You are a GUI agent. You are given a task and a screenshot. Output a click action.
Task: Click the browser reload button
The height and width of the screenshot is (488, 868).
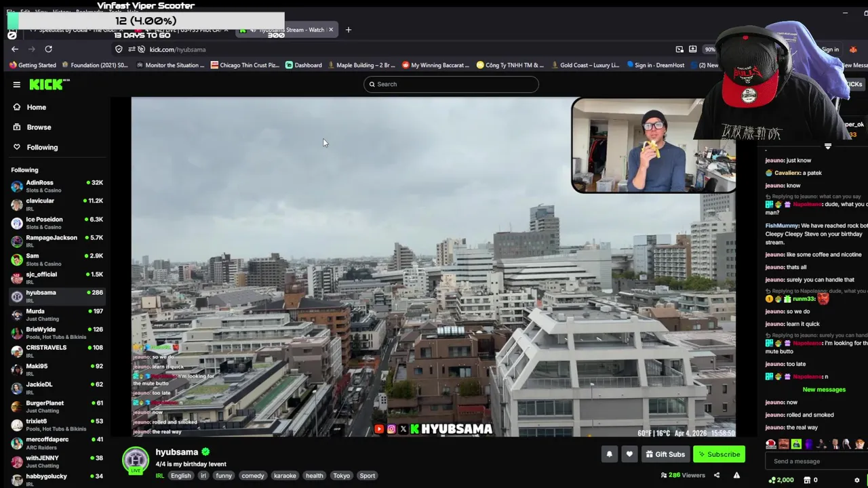[48, 49]
